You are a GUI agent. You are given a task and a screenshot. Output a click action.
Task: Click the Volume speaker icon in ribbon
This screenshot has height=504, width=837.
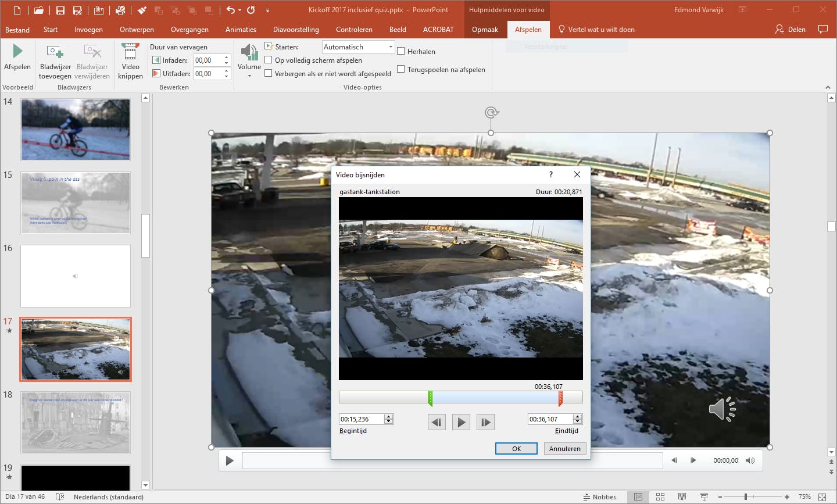(x=249, y=52)
